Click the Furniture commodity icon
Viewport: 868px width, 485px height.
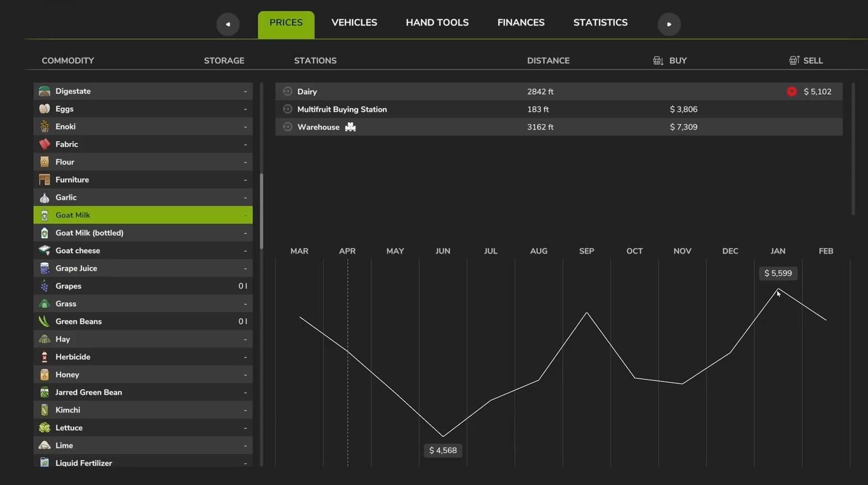pyautogui.click(x=44, y=180)
